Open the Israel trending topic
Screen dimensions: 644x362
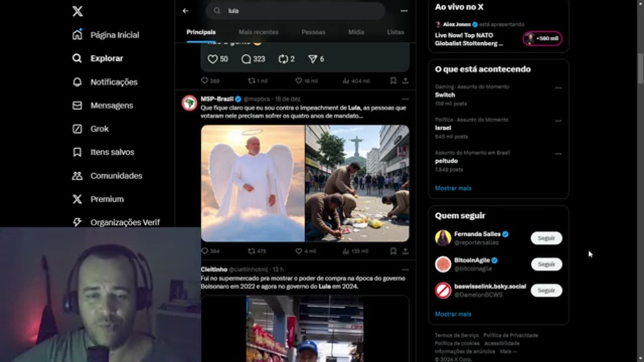point(443,128)
